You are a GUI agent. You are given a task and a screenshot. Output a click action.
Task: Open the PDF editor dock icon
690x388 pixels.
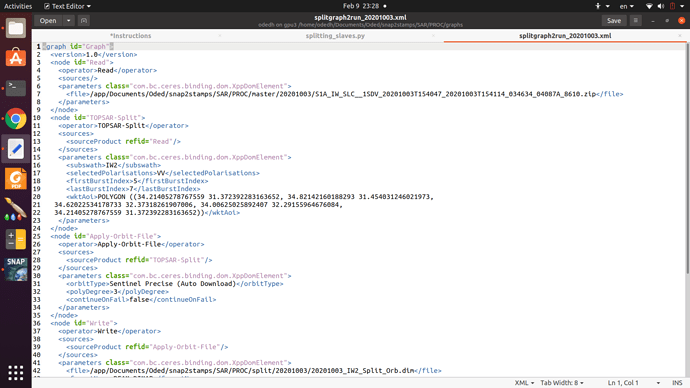point(16,179)
